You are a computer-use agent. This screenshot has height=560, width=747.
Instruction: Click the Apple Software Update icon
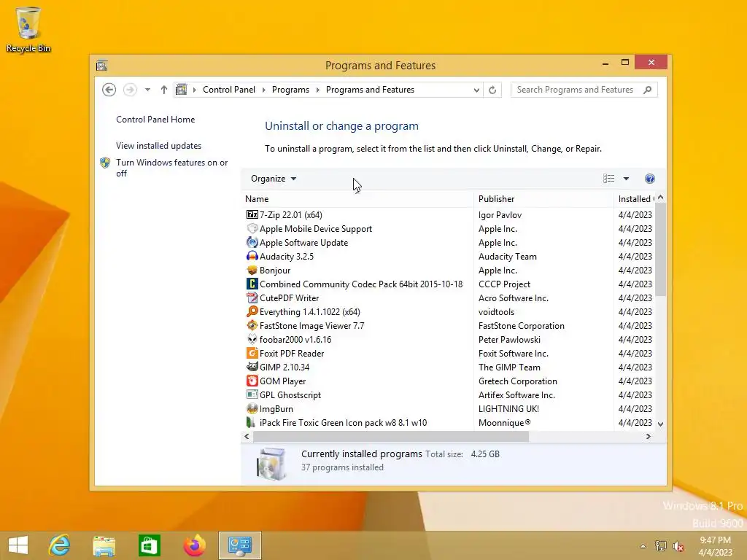[252, 242]
